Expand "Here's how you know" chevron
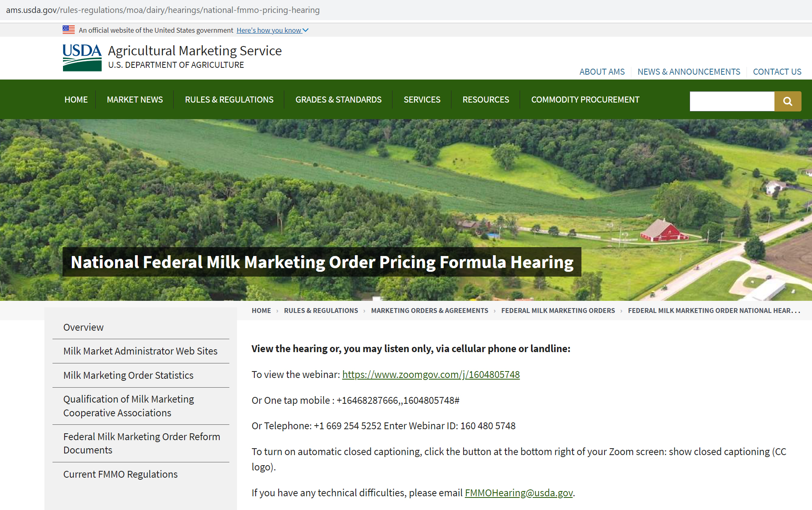Screen dimensions: 812x510 [x=306, y=30]
